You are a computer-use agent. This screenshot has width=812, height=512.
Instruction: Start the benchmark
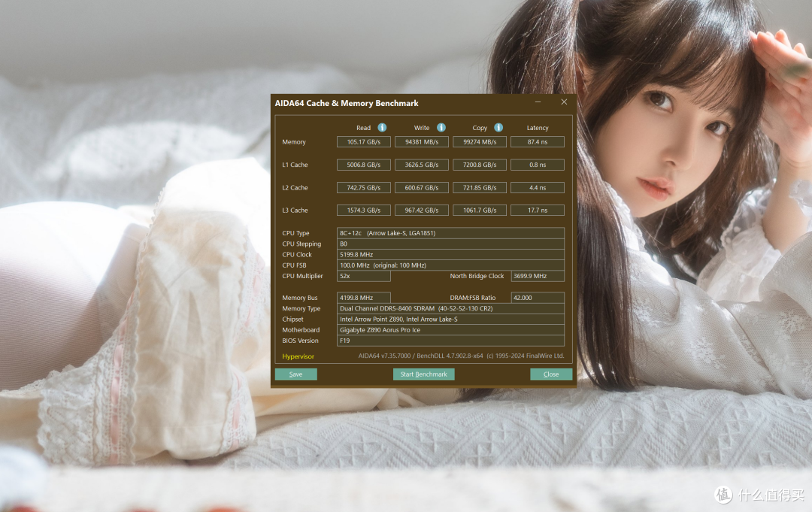[x=423, y=374]
